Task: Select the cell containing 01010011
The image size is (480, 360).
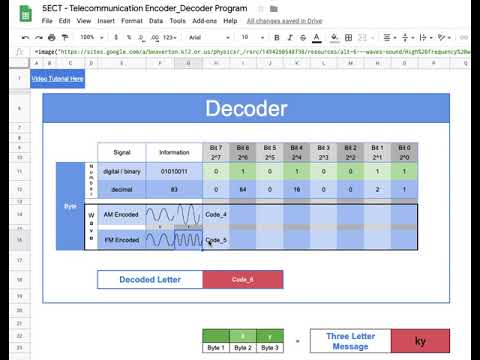Action: 174,172
